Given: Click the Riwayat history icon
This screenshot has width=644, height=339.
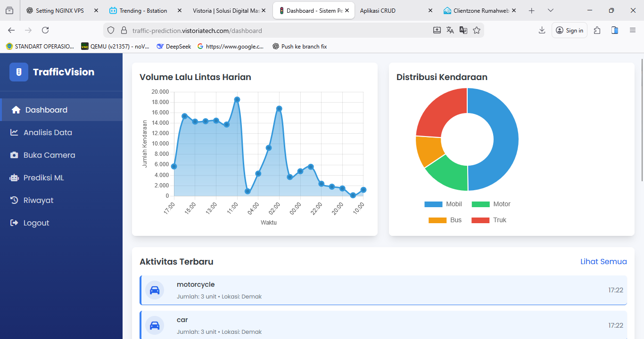Looking at the screenshot, I should point(15,200).
